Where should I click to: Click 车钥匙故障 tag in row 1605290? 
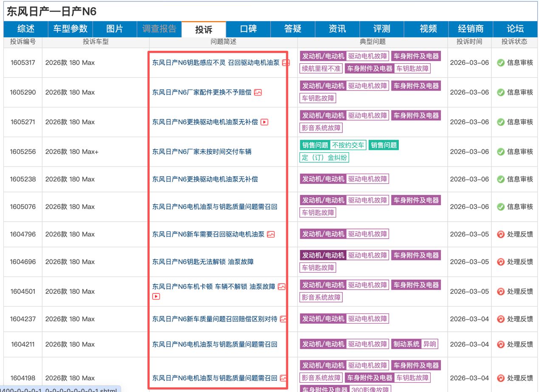click(x=318, y=98)
